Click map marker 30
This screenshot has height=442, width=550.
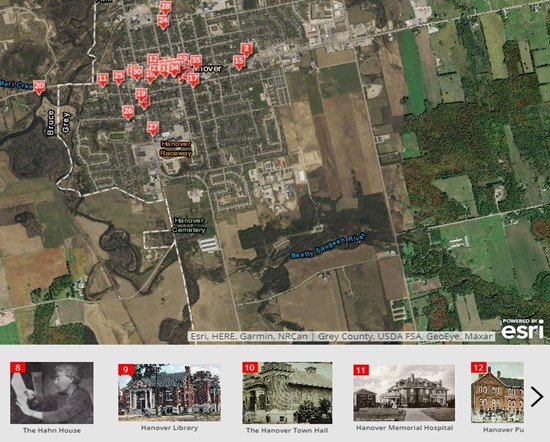(x=137, y=73)
